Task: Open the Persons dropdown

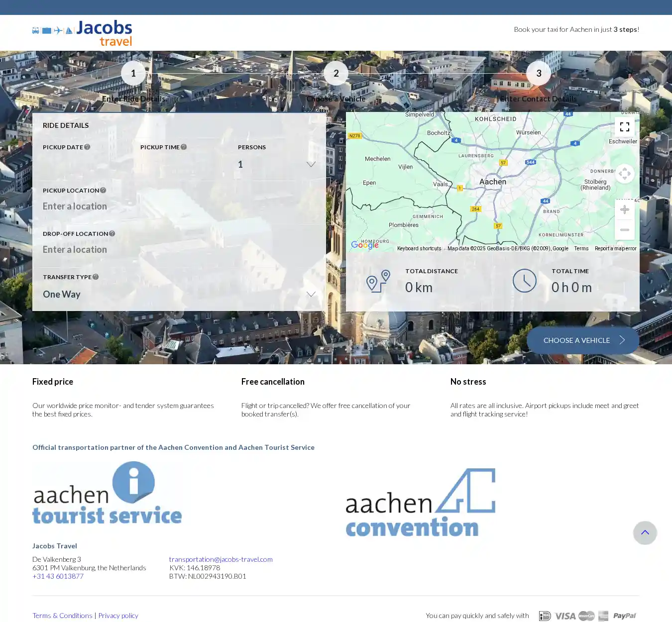Action: point(277,164)
